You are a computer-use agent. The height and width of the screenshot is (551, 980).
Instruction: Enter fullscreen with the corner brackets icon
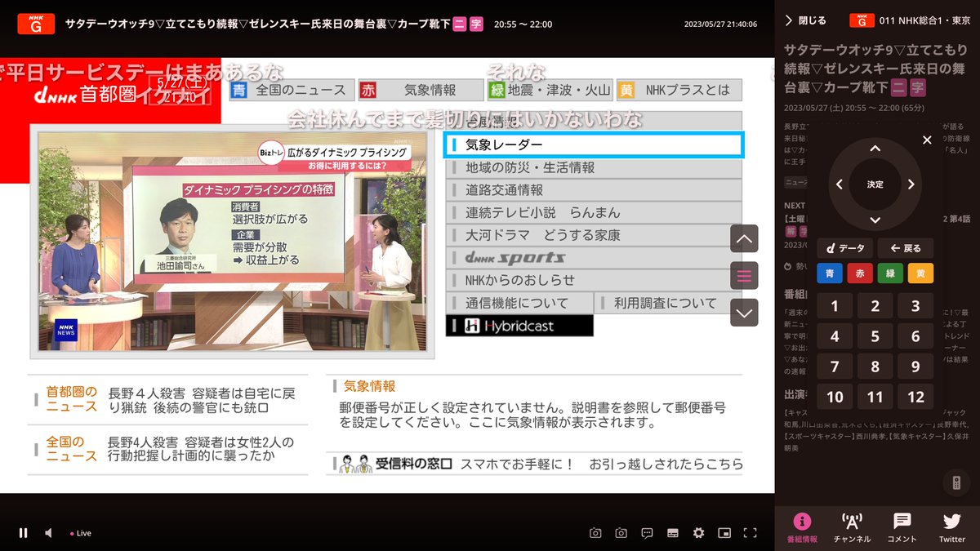[750, 532]
